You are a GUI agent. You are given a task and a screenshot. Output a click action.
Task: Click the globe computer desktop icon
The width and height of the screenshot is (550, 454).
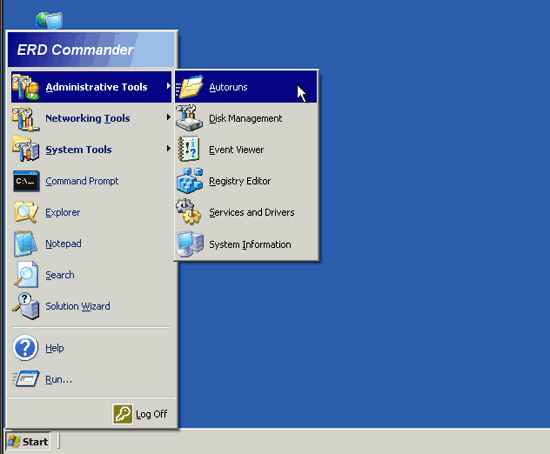click(x=49, y=20)
